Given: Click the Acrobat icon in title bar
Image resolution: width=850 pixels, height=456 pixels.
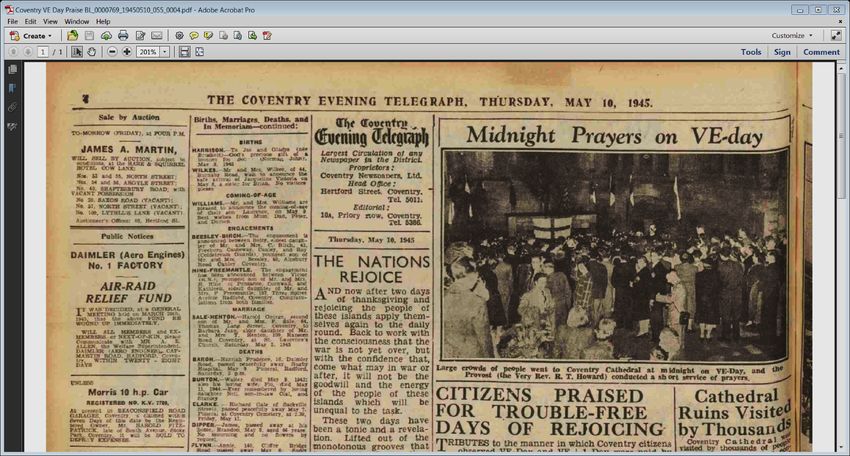Looking at the screenshot, I should pos(9,10).
